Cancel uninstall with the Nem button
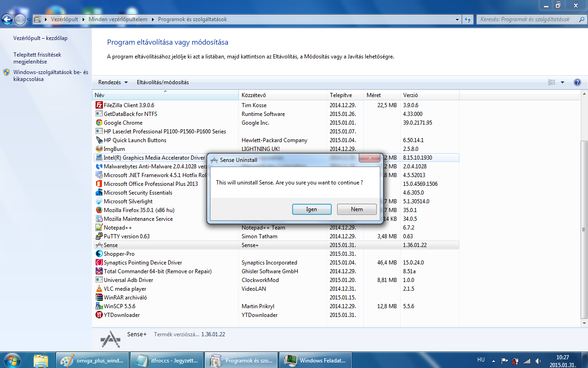This screenshot has width=588, height=368. pyautogui.click(x=356, y=209)
